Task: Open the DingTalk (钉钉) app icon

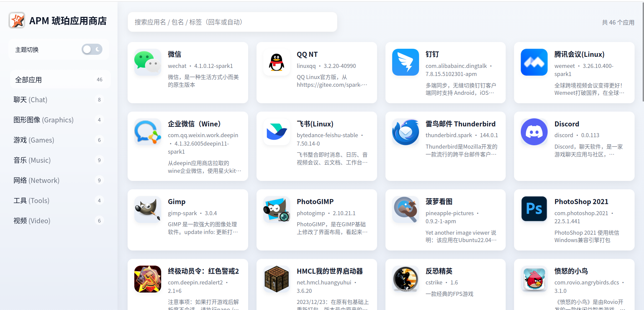Action: 406,62
